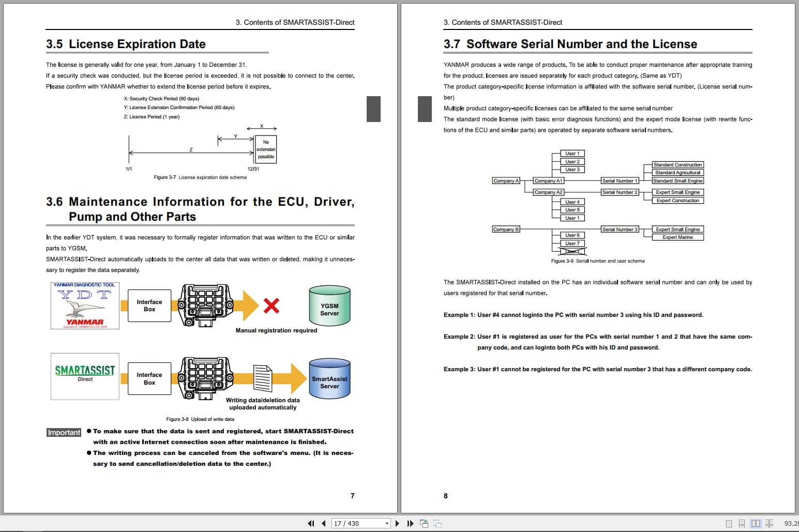
Task: Click the Interface Box beside the YDT logo
Action: pyautogui.click(x=149, y=306)
